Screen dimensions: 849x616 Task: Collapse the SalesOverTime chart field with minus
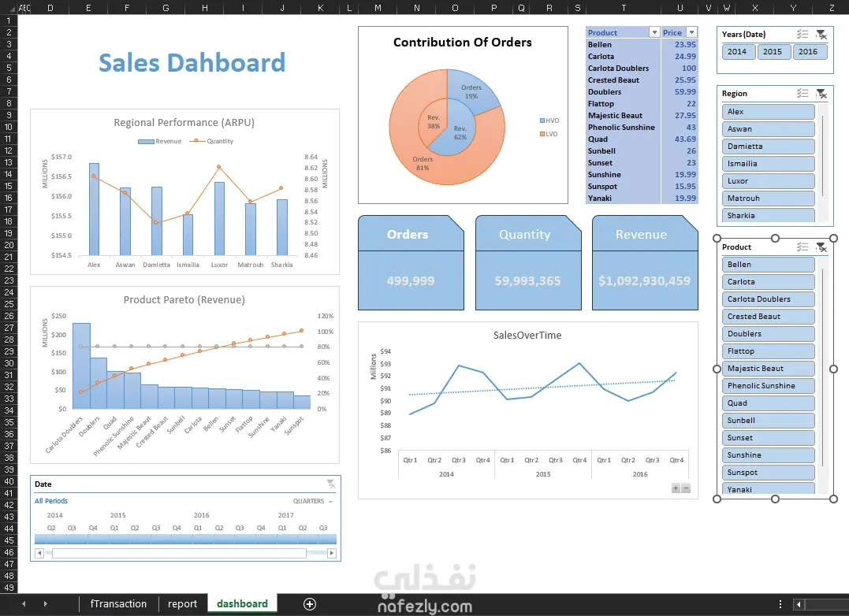tap(686, 488)
